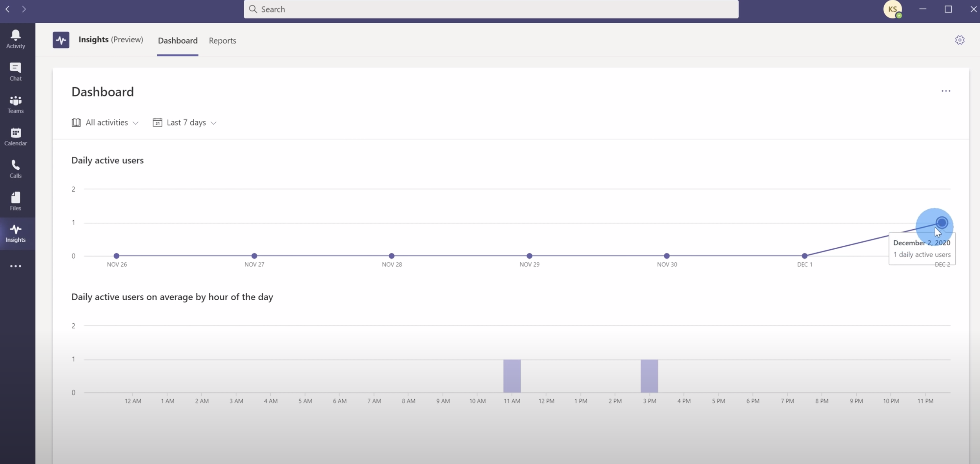Select the Dashboard tab

click(x=177, y=40)
